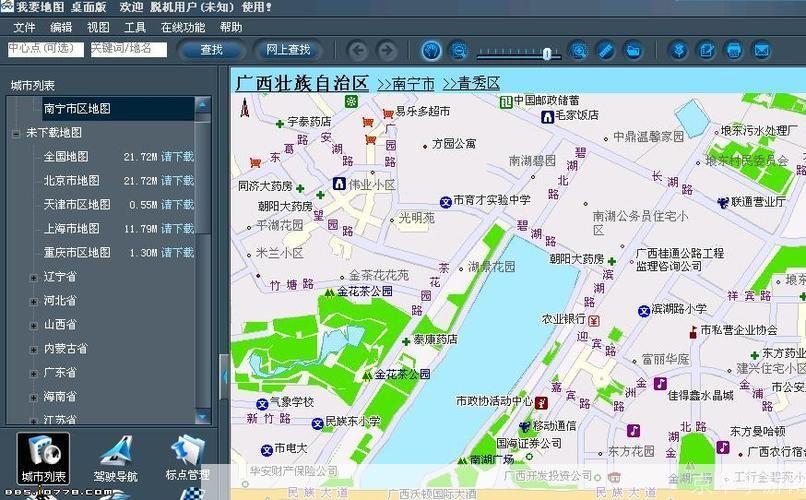This screenshot has width=806, height=500.
Task: Click the zoom out magnifier icon
Action: [x=458, y=50]
